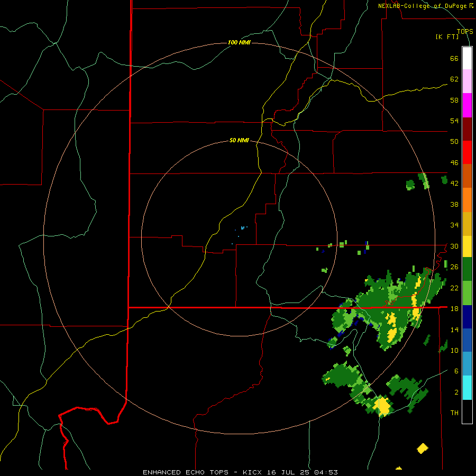Click the legend value 22
The image size is (476, 476).
454,288
